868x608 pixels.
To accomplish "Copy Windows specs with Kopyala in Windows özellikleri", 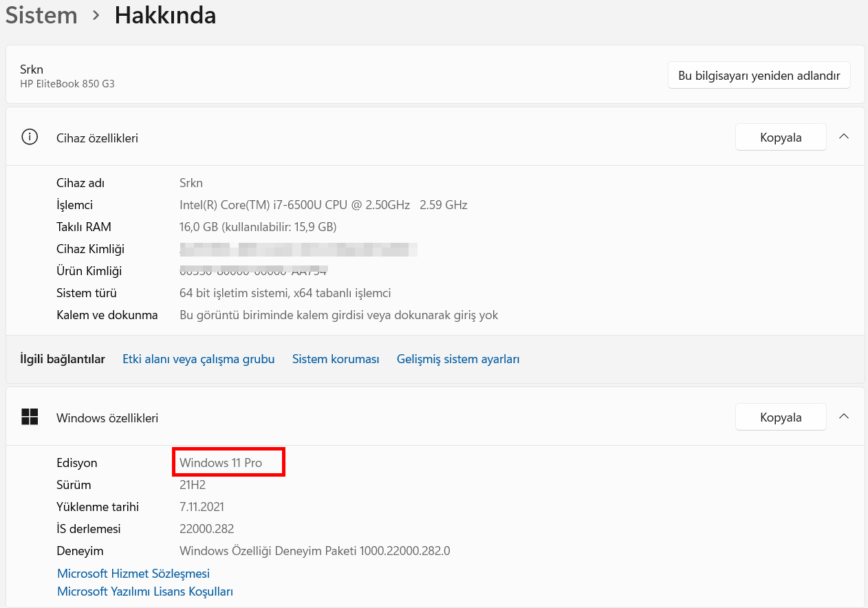I will pyautogui.click(x=781, y=417).
